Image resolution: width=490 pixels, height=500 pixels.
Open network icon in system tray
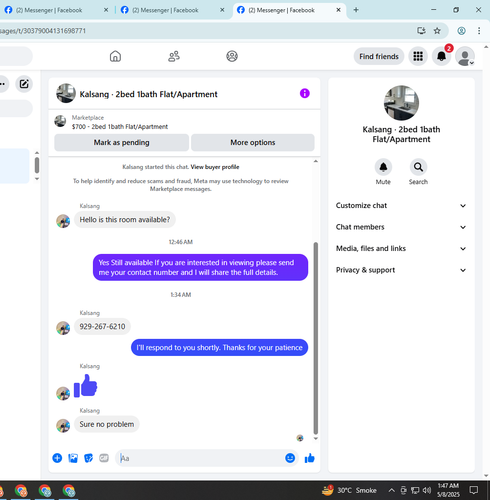pos(415,490)
